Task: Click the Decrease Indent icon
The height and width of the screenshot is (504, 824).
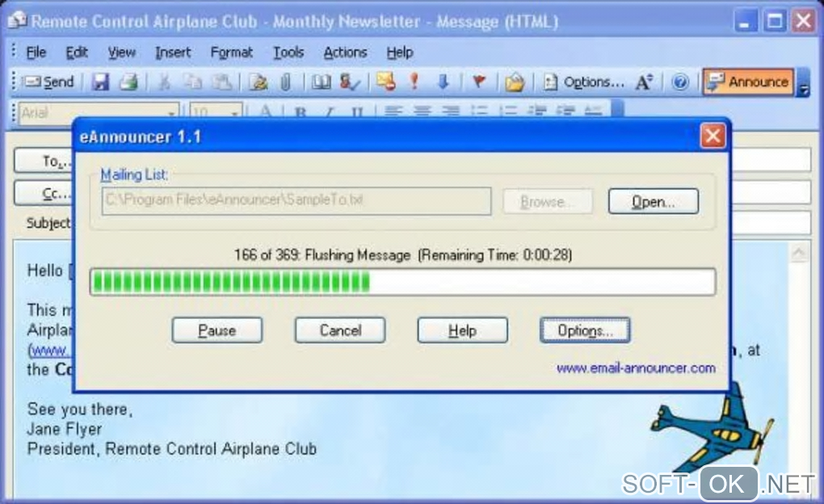Action: pos(536,111)
